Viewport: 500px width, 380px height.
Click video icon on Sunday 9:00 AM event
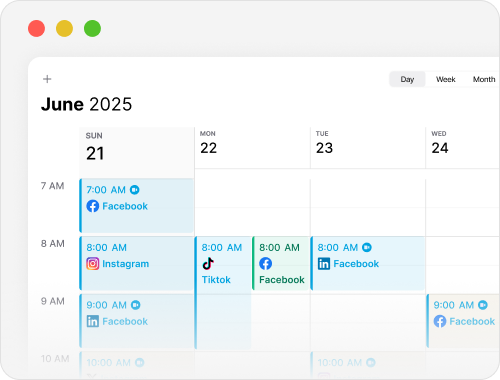pos(136,305)
